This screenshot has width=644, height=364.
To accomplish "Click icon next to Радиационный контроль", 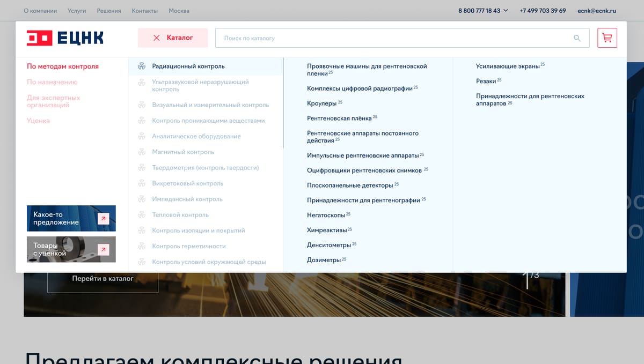I will [x=142, y=66].
